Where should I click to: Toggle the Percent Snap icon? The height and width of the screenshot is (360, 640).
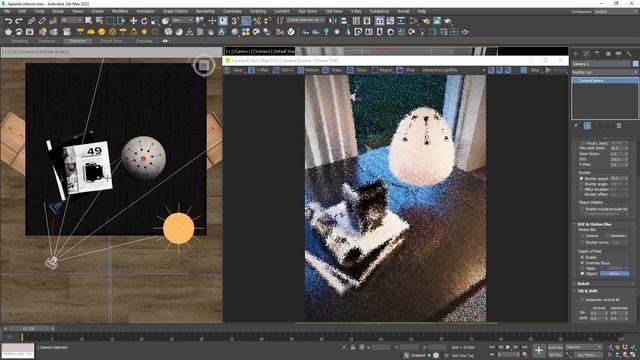click(x=257, y=20)
